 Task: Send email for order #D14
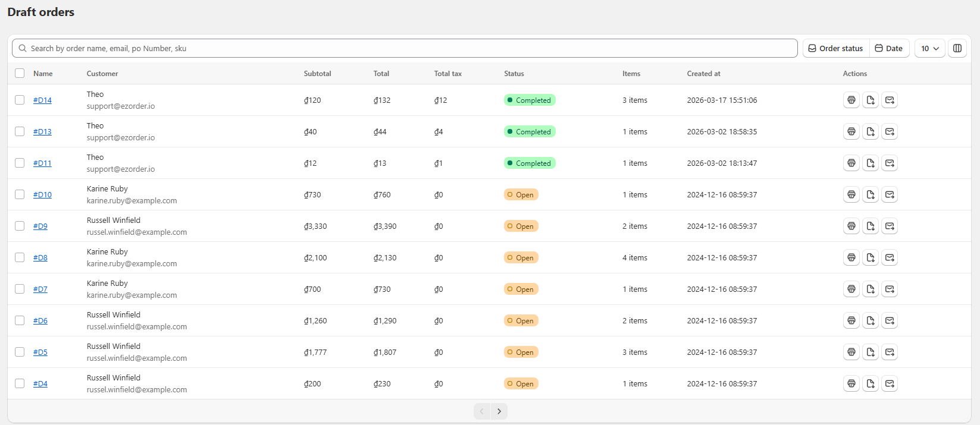coord(890,100)
